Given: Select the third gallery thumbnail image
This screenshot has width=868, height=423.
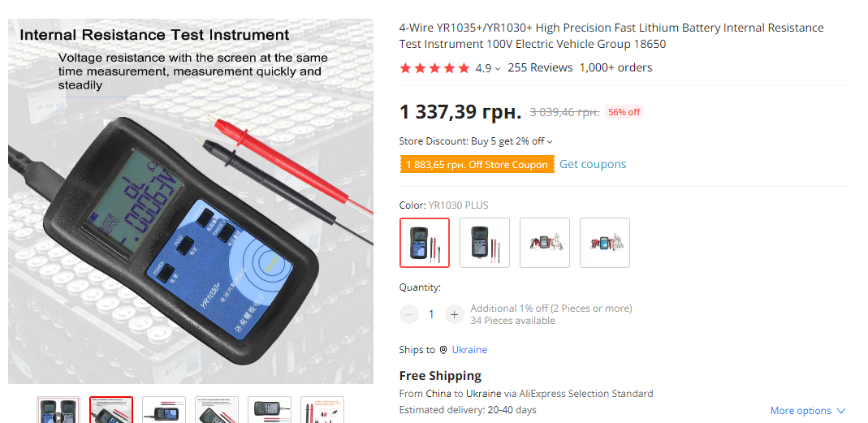Looking at the screenshot, I should click(164, 411).
